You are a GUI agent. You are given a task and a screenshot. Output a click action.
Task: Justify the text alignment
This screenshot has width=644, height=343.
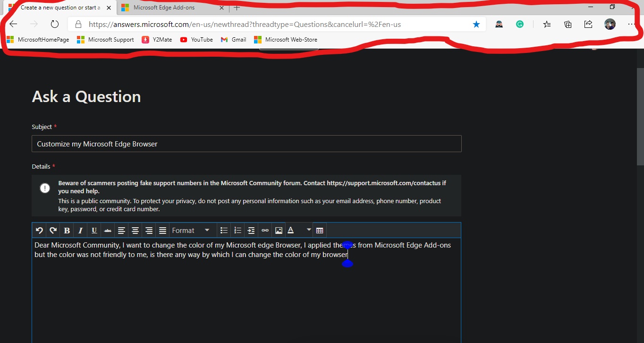click(x=162, y=231)
